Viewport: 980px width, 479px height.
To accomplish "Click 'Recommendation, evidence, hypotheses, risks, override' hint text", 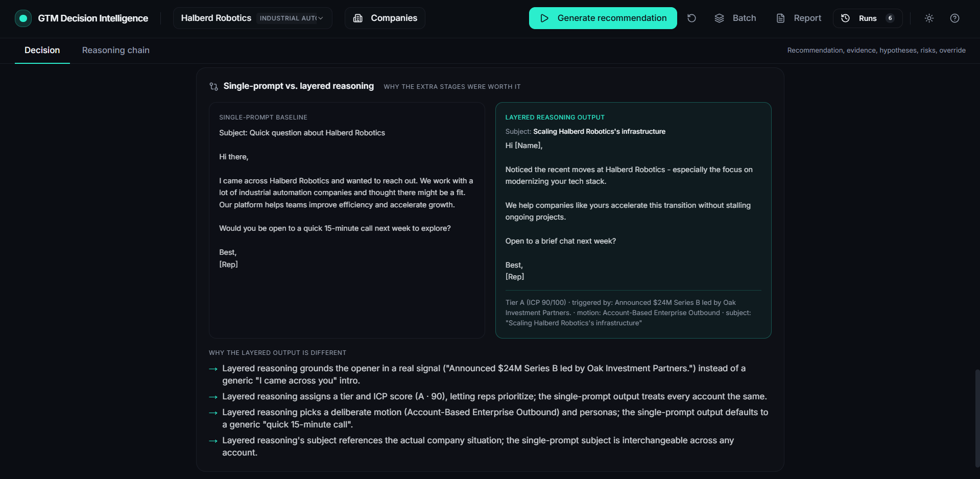I will [x=876, y=50].
